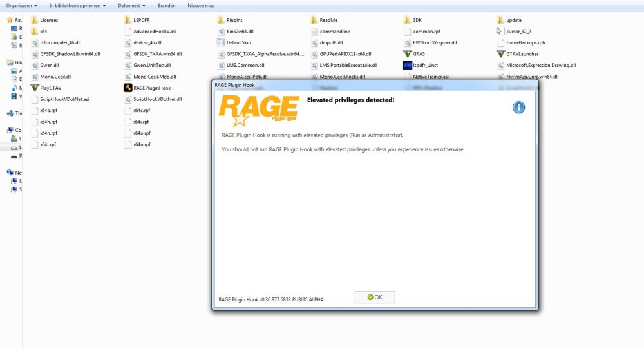Select the file named d3dcsx_46.dll
The width and height of the screenshot is (644, 349).
click(147, 42)
